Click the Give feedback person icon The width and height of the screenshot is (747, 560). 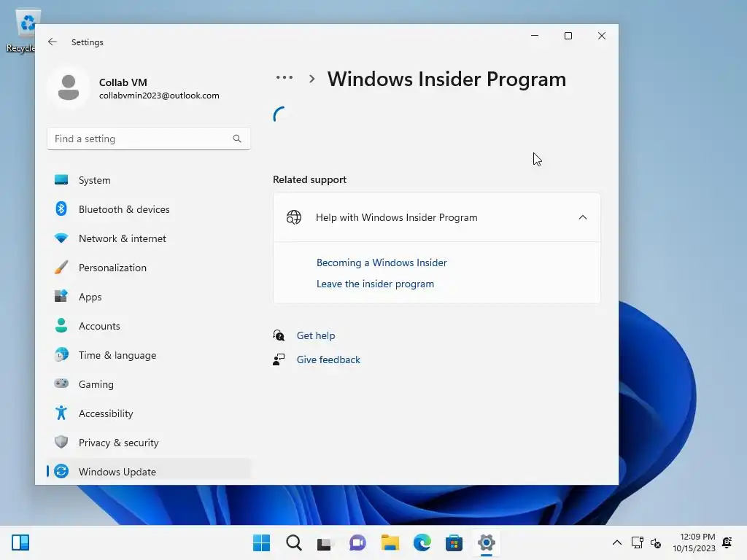[279, 359]
